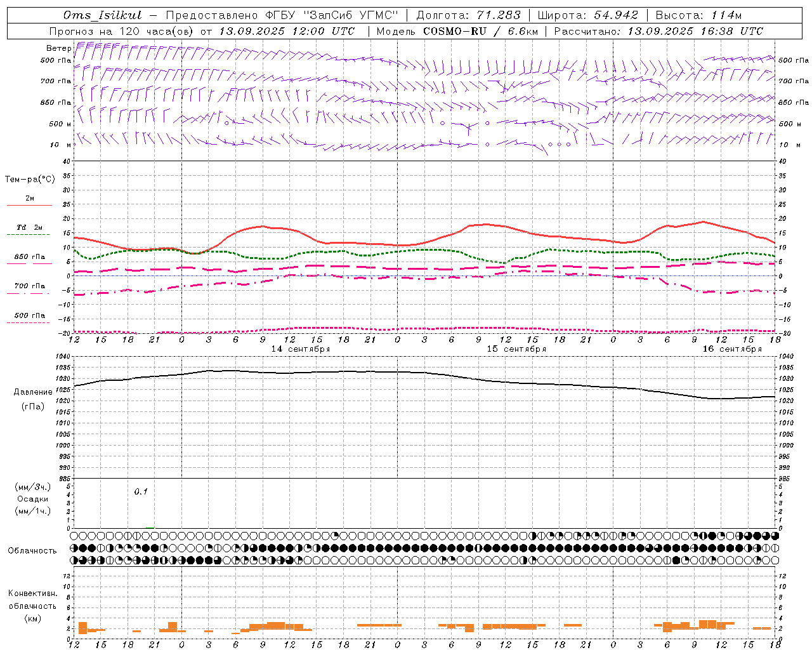Click the 16 сентября date label
Viewport: 812px width, 650px height.
732,349
